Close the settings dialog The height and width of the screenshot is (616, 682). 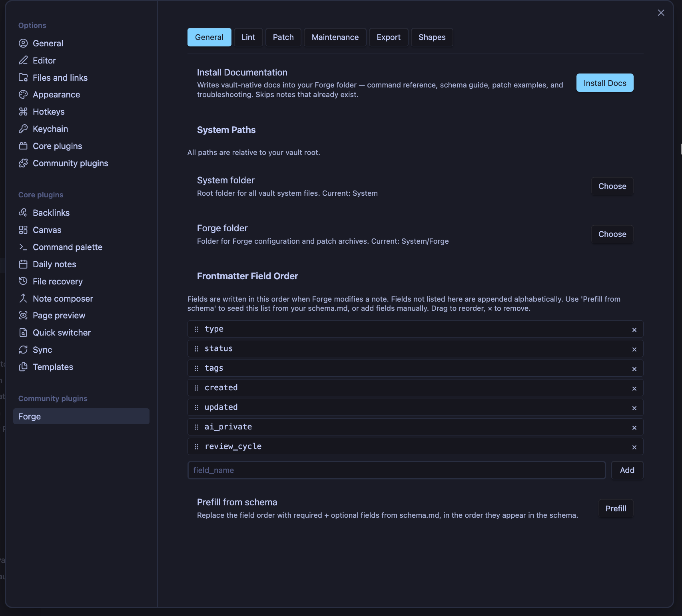pos(661,13)
